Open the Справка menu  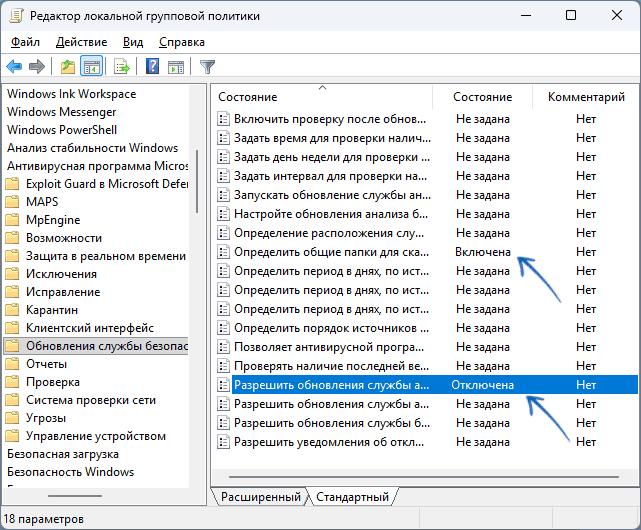181,42
